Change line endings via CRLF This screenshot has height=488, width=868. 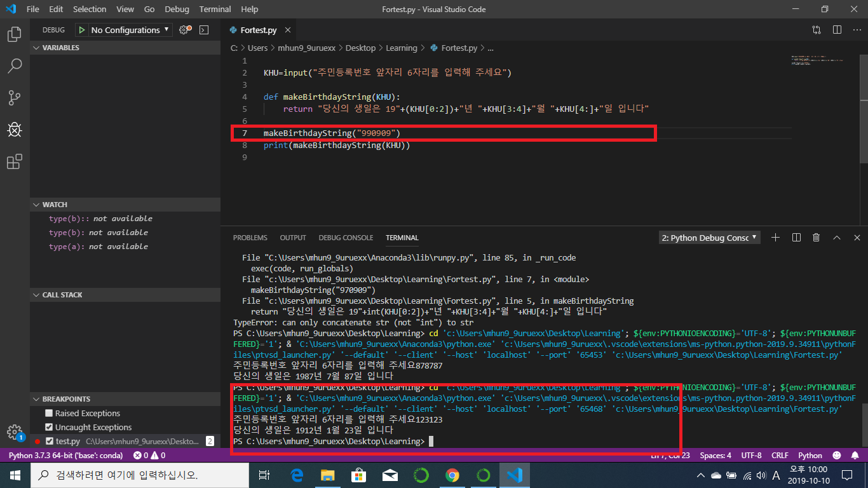pyautogui.click(x=780, y=456)
